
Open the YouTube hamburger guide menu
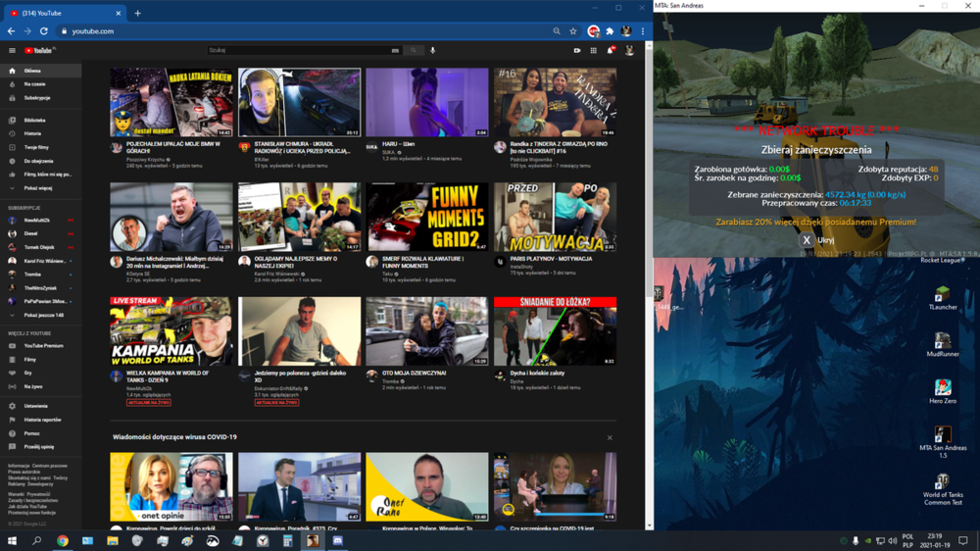12,50
